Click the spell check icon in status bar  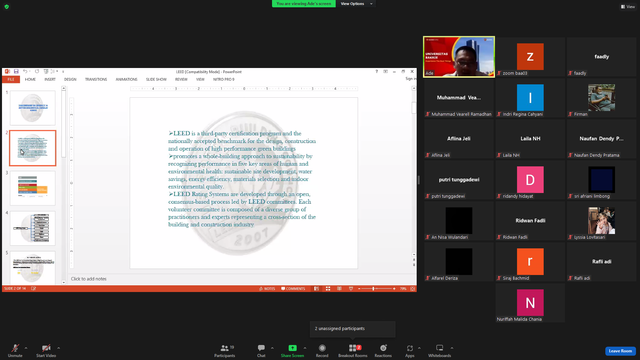(33, 289)
